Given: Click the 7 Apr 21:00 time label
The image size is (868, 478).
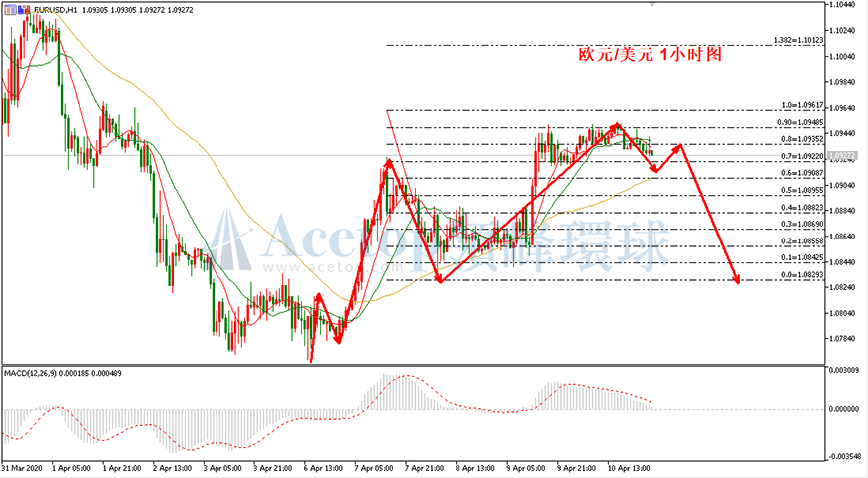Looking at the screenshot, I should click(425, 469).
